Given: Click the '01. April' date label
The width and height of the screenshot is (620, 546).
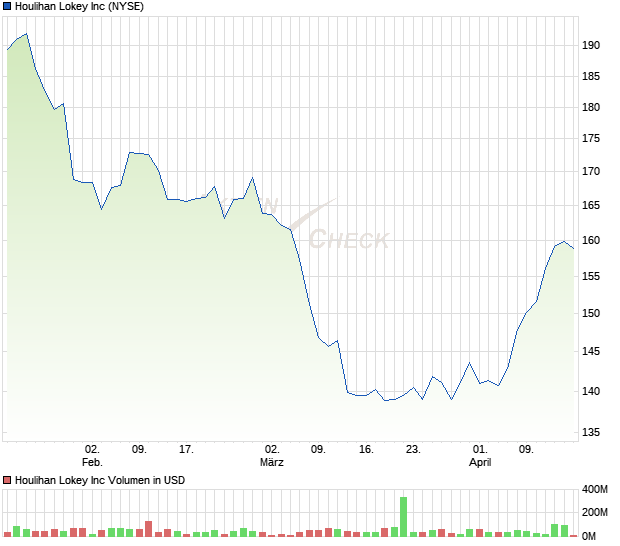Looking at the screenshot, I should (480, 455).
